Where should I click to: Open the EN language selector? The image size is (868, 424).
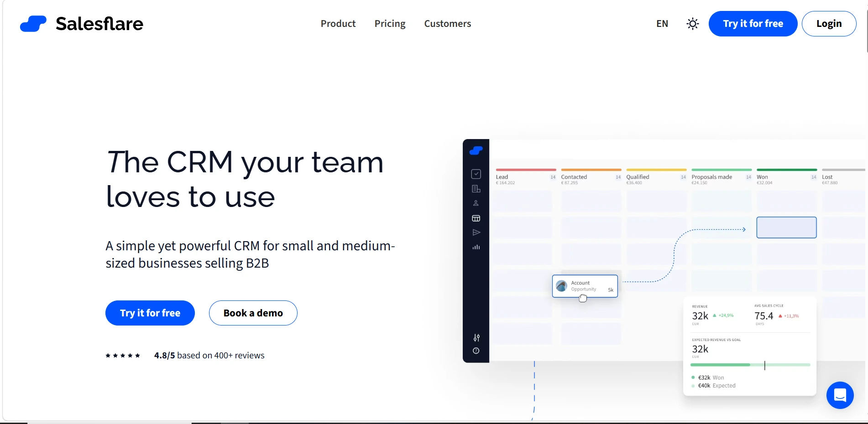(662, 24)
